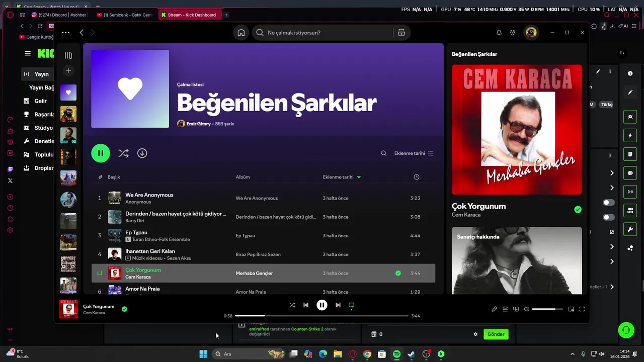Search within the playlist magnifier icon
This screenshot has height=362, width=644.
click(384, 153)
